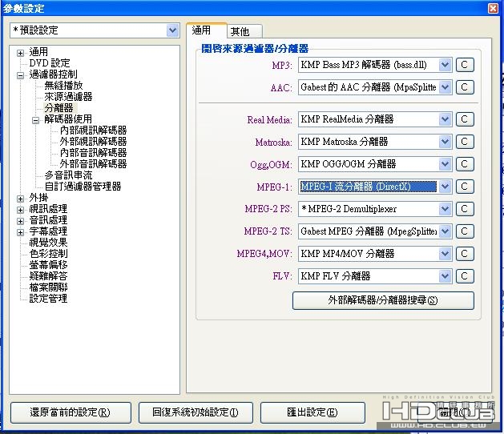Open the MPEG-2 TS splitter dropdown
Screen dimensions: 504x434
(445, 231)
